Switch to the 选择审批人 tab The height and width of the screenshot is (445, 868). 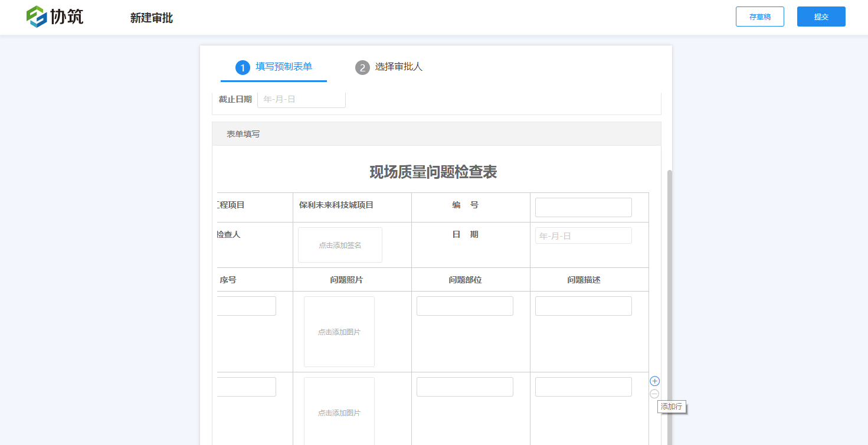398,67
